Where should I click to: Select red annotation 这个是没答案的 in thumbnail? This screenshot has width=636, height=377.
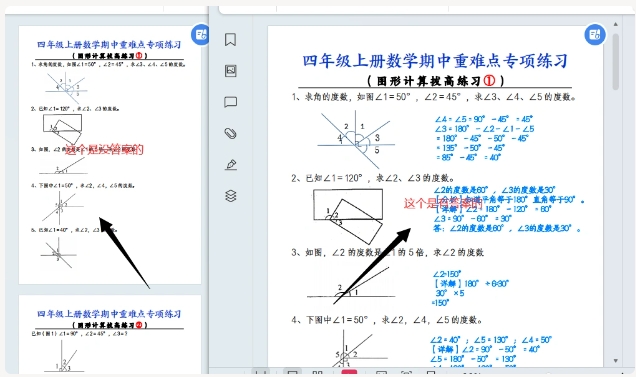104,150
